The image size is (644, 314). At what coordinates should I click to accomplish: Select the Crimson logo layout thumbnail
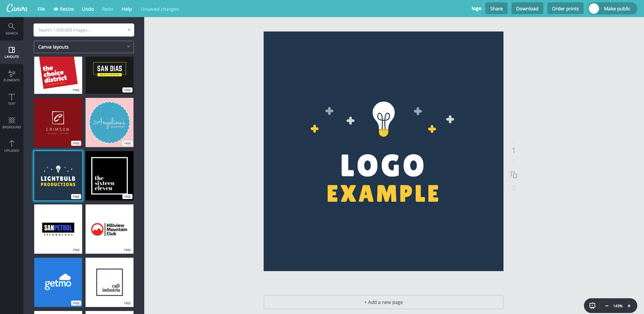click(x=58, y=122)
